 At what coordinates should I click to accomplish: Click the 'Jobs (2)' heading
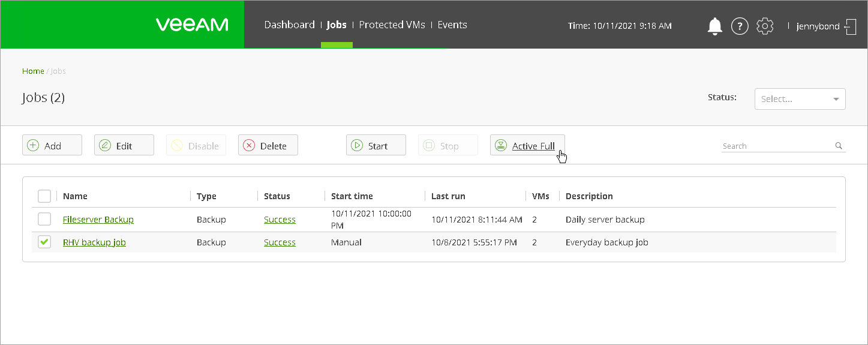[43, 98]
